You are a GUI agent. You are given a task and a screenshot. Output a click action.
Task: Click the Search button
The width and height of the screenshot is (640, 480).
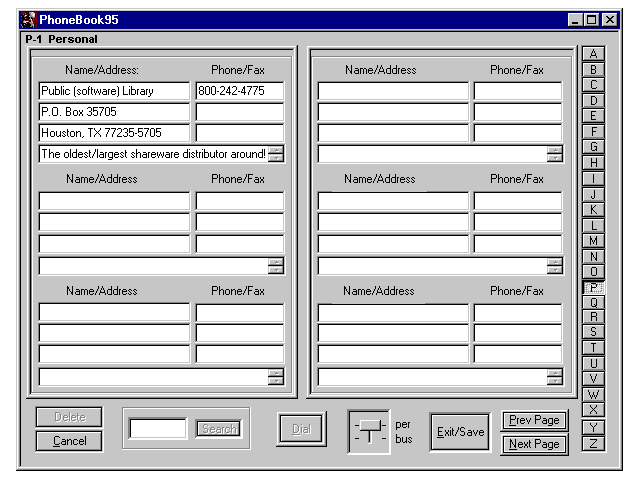coord(219,429)
